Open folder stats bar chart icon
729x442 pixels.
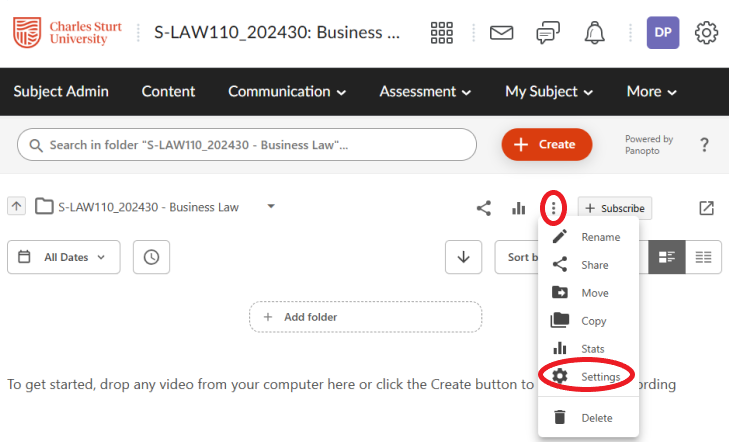(518, 208)
